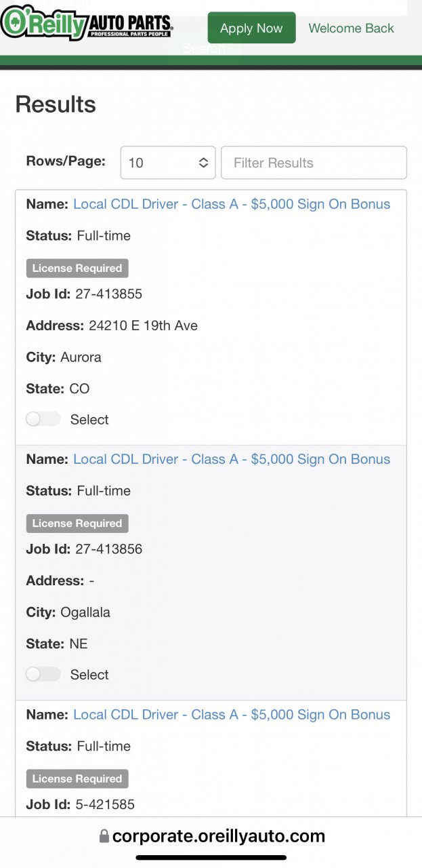
Task: Click the lock icon beside the URL
Action: [x=104, y=836]
